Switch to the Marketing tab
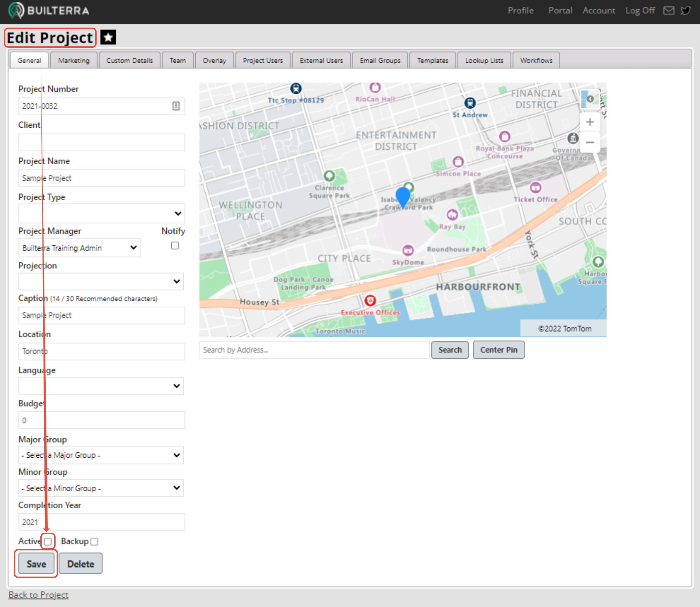Screen dimensions: 700x607 (74, 60)
